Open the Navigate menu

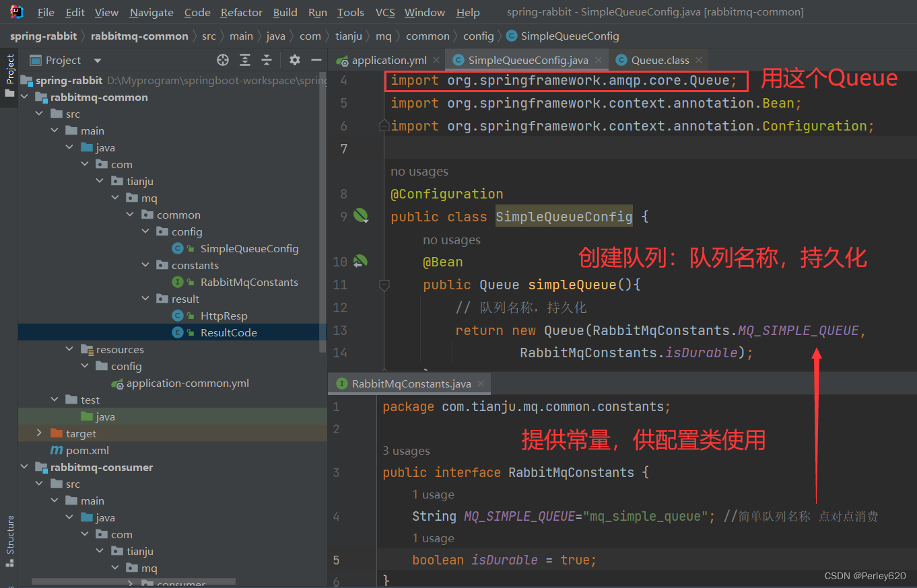click(x=151, y=12)
